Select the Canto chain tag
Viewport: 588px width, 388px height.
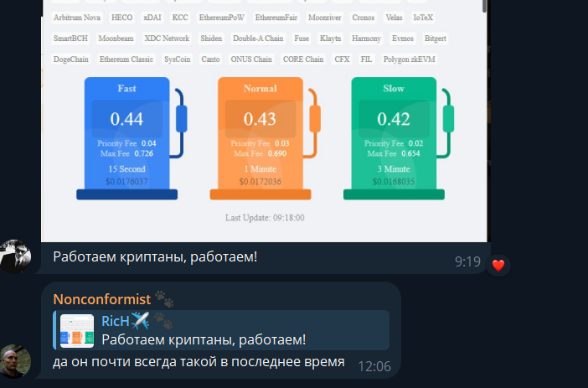coord(210,59)
